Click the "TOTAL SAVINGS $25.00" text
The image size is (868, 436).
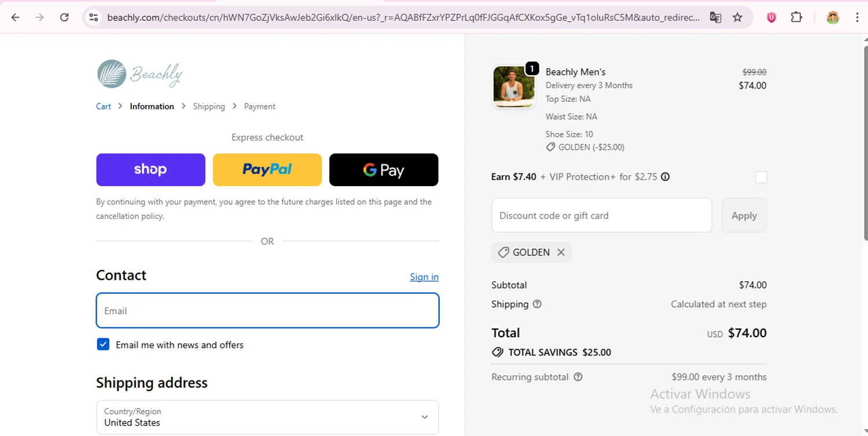[560, 352]
